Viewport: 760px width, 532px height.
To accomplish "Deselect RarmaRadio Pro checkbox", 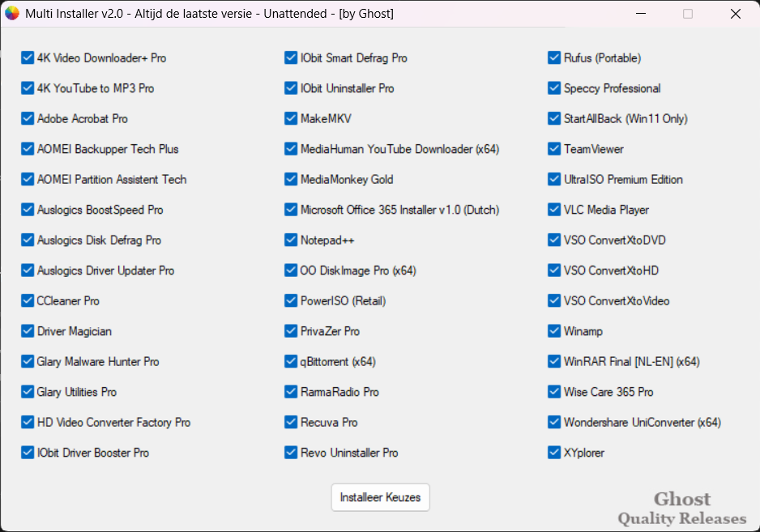I will tap(291, 392).
